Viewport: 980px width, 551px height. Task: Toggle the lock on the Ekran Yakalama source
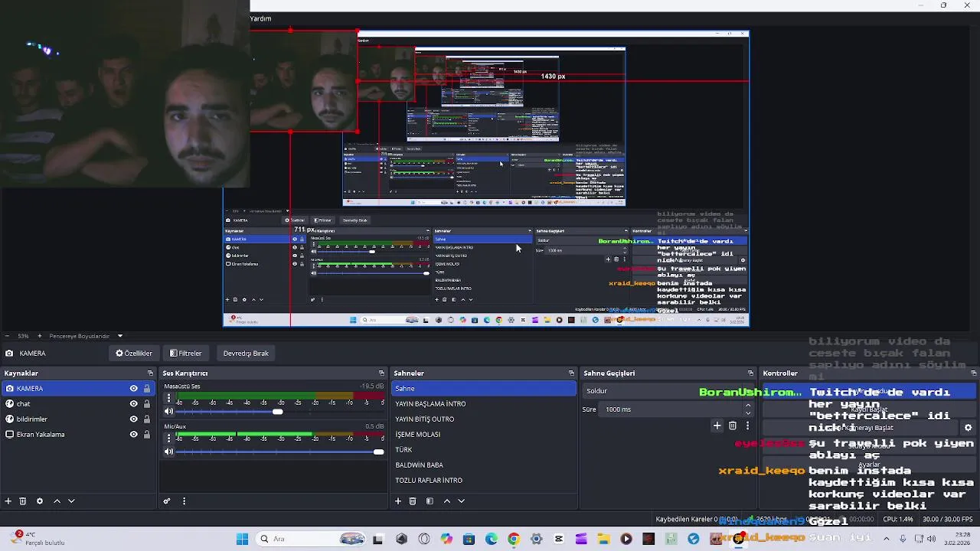pyautogui.click(x=147, y=435)
